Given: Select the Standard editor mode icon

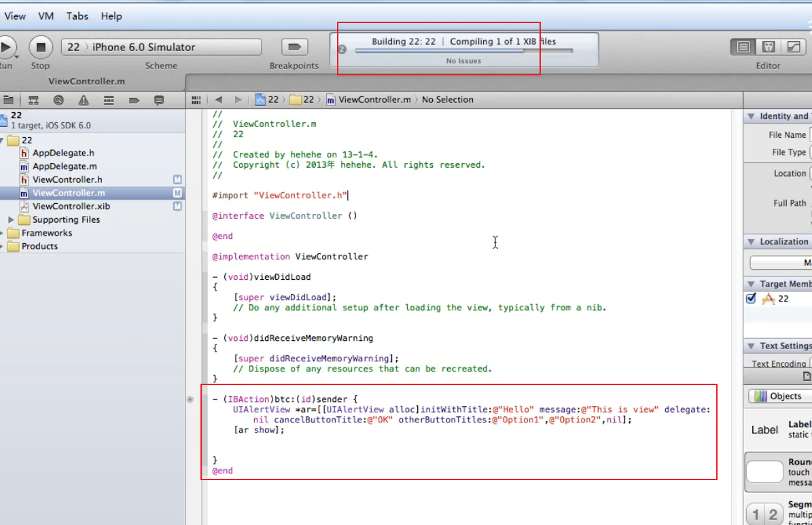Looking at the screenshot, I should point(743,47).
